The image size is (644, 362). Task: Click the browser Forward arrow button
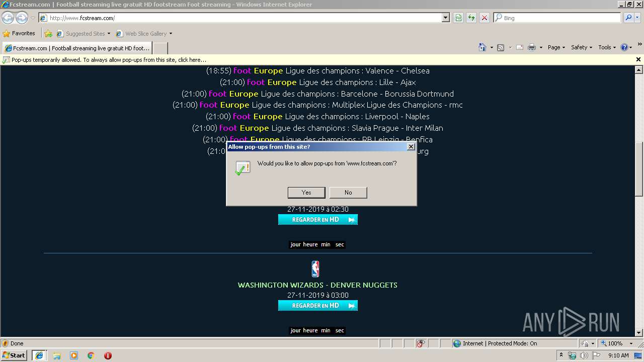click(x=22, y=18)
